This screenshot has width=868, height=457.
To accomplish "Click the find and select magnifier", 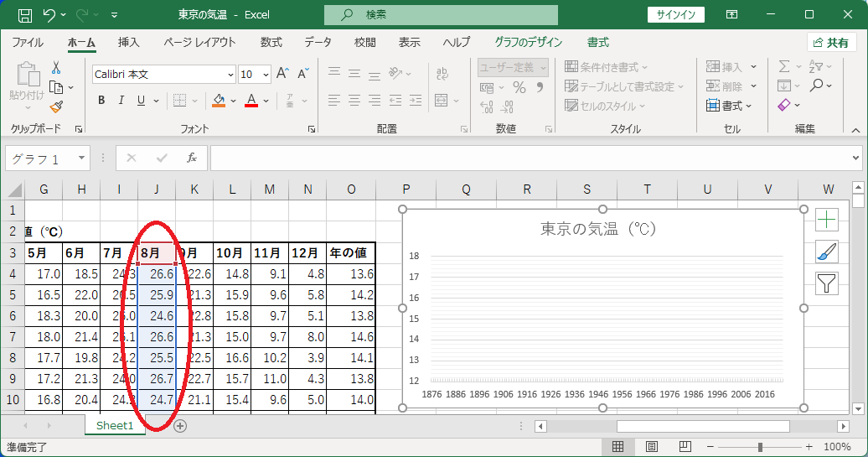I will [x=817, y=86].
